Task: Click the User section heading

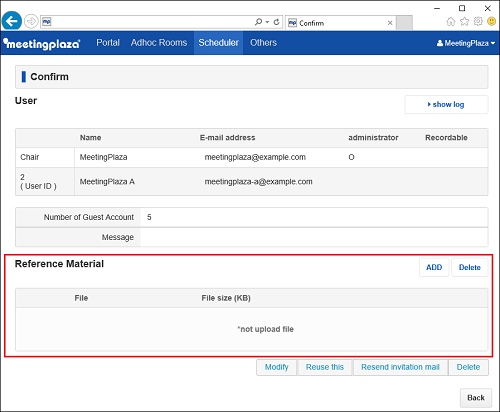Action: 26,101
